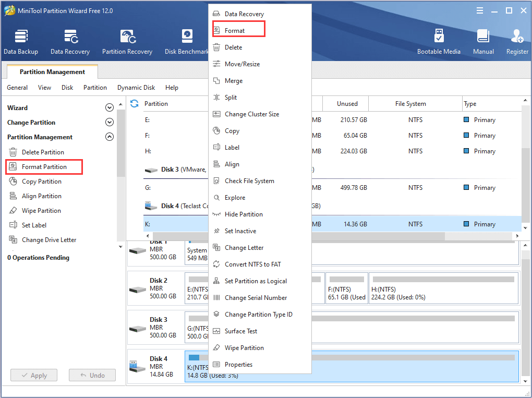Select the K: partition row
Viewport: 532px width, 398px height.
[x=333, y=224]
